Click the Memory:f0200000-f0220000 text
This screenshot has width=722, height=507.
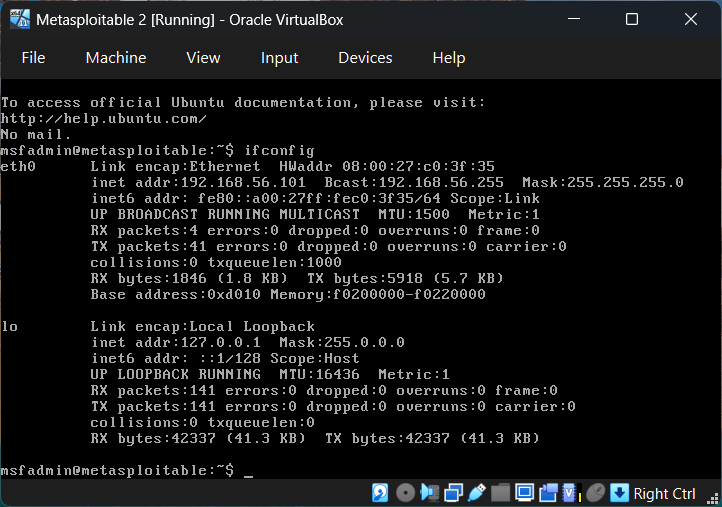(378, 294)
